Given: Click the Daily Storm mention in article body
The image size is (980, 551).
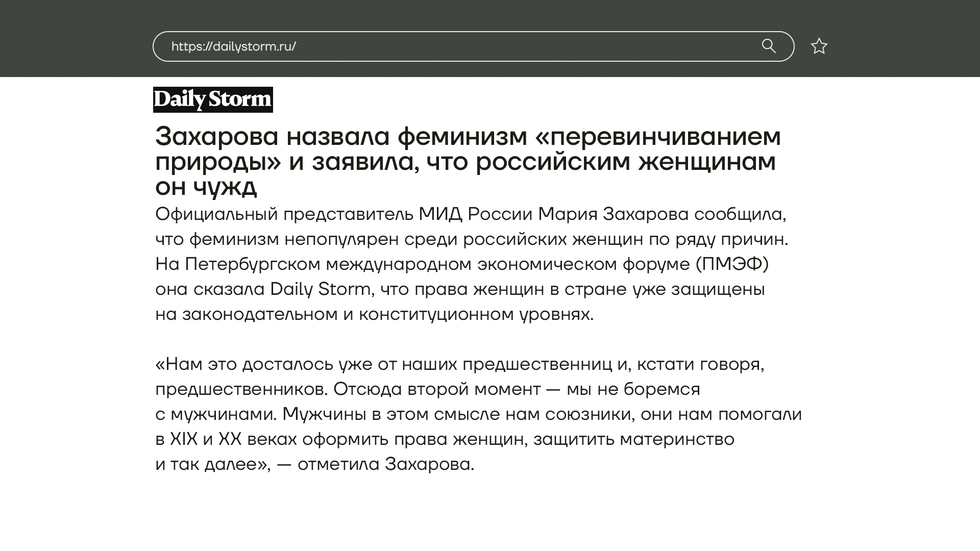Looking at the screenshot, I should (320, 289).
